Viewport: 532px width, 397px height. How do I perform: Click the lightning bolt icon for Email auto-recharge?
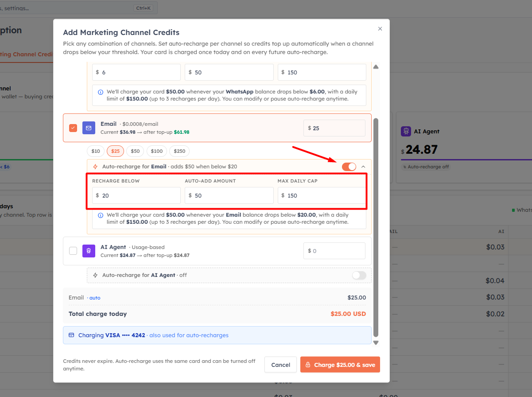pos(95,167)
